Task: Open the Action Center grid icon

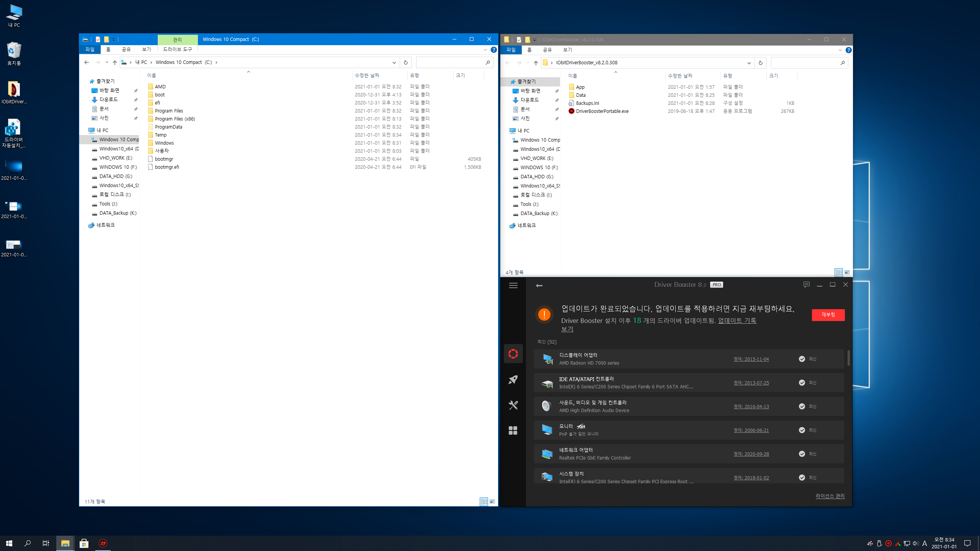Action: click(513, 430)
